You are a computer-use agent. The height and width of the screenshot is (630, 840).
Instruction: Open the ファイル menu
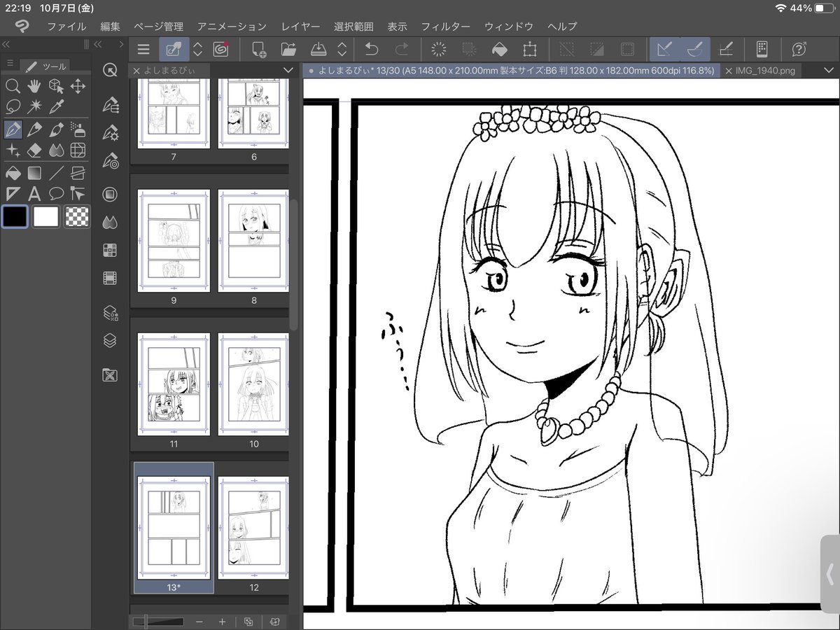pyautogui.click(x=66, y=27)
